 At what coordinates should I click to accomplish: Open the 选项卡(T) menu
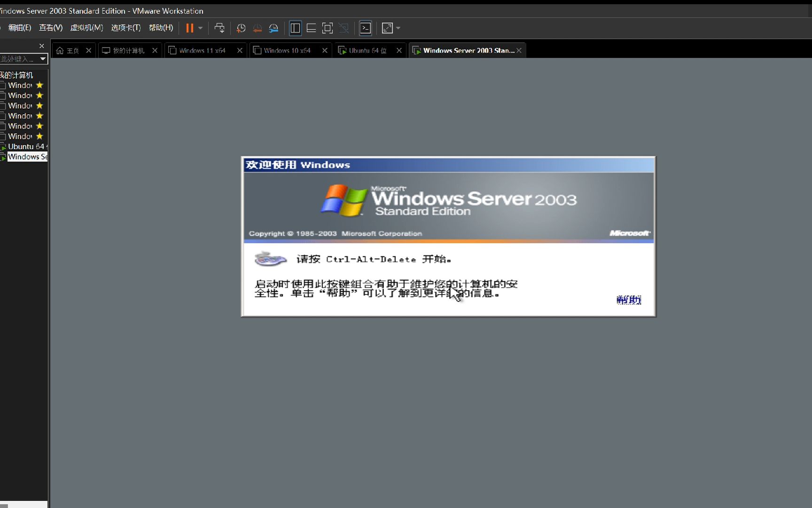(126, 28)
